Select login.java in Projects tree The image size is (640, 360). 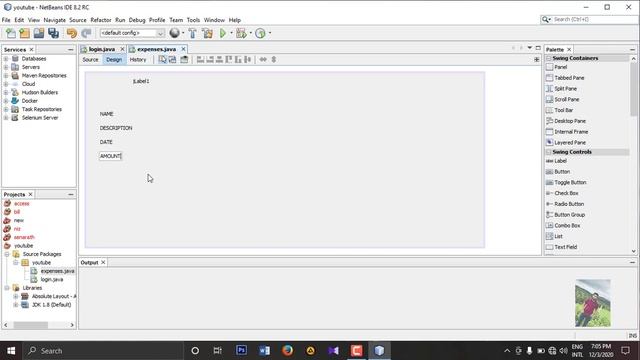(x=51, y=280)
